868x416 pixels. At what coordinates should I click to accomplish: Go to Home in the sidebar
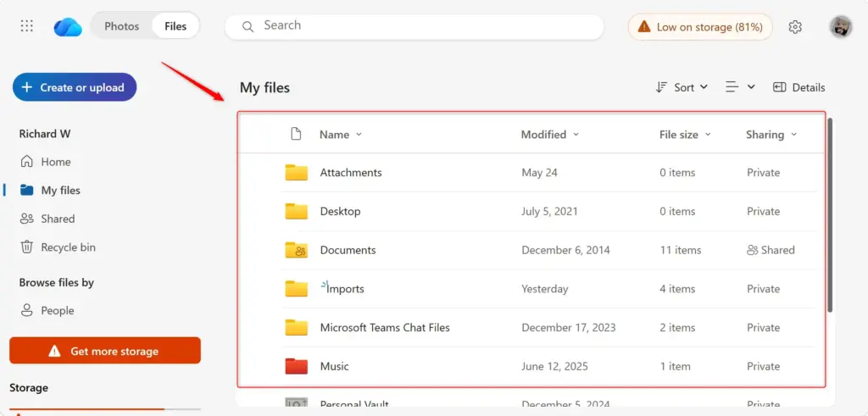(x=55, y=162)
